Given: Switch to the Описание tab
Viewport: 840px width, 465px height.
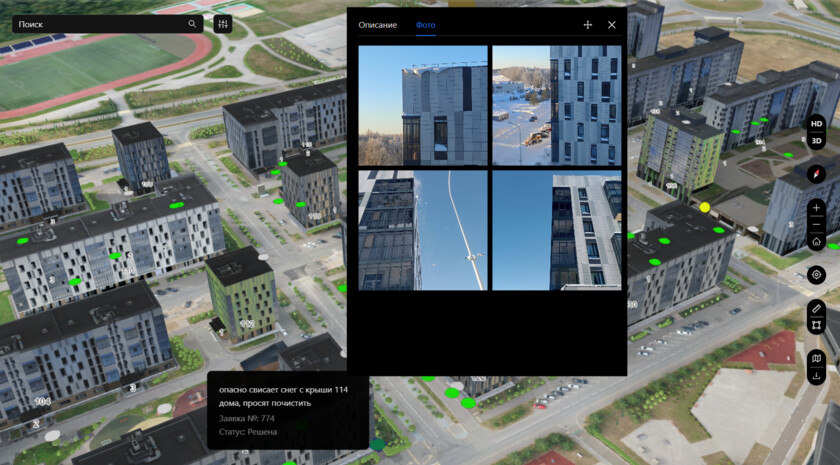Looking at the screenshot, I should point(377,25).
